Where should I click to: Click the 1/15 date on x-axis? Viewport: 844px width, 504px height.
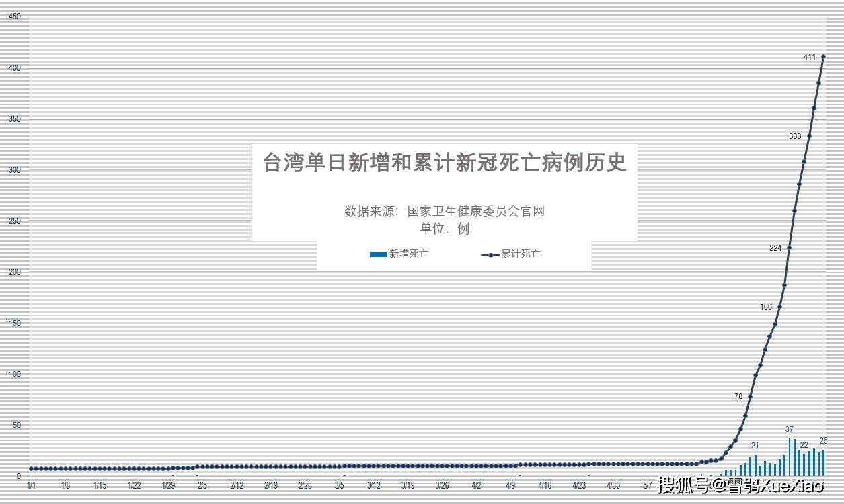(100, 485)
